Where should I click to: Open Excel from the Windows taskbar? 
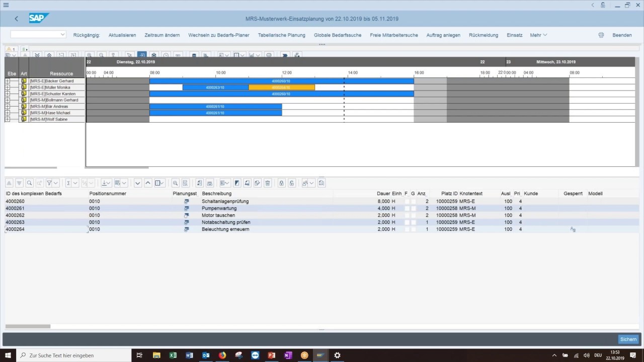tap(173, 355)
